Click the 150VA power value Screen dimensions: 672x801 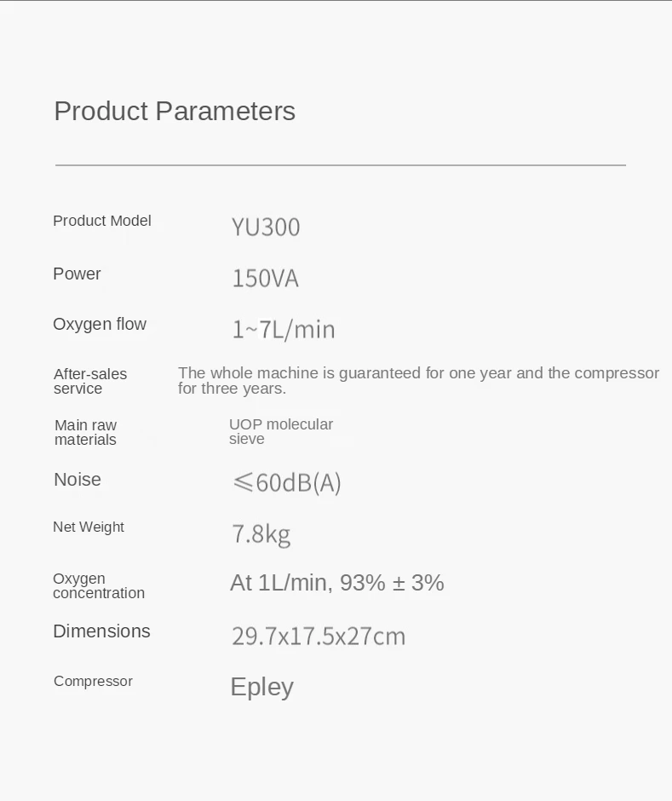[x=265, y=279]
